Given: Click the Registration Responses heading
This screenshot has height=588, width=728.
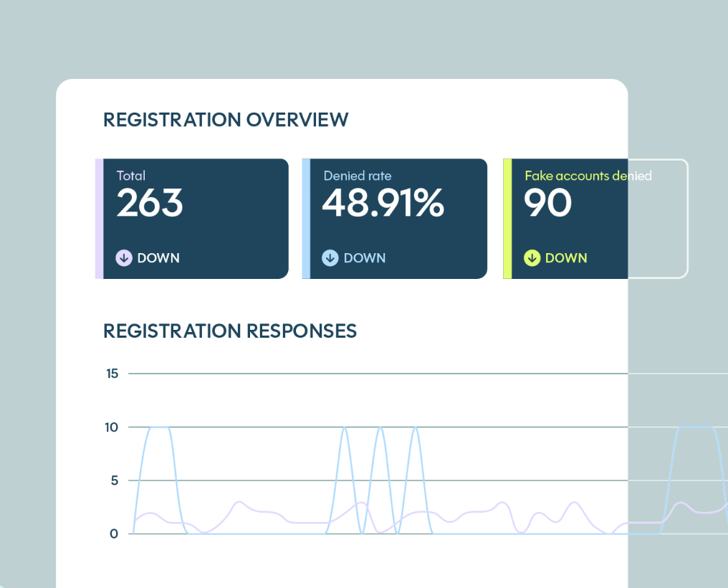Looking at the screenshot, I should tap(230, 331).
